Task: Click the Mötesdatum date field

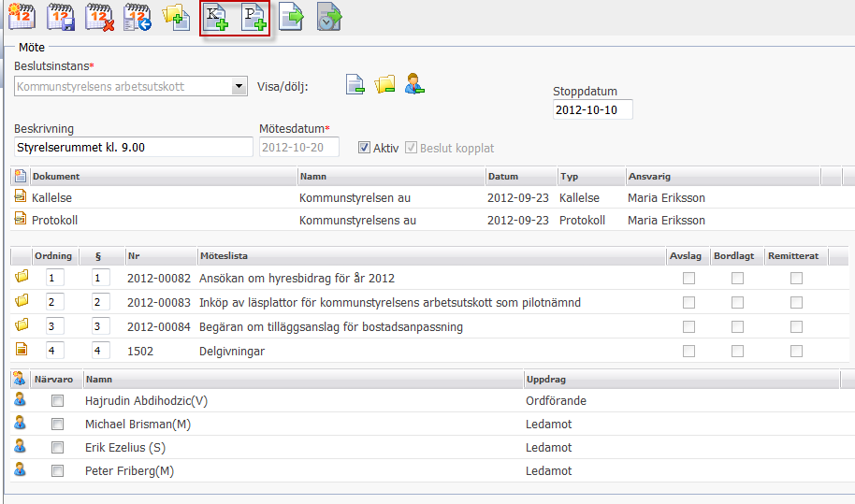Action: (x=298, y=147)
